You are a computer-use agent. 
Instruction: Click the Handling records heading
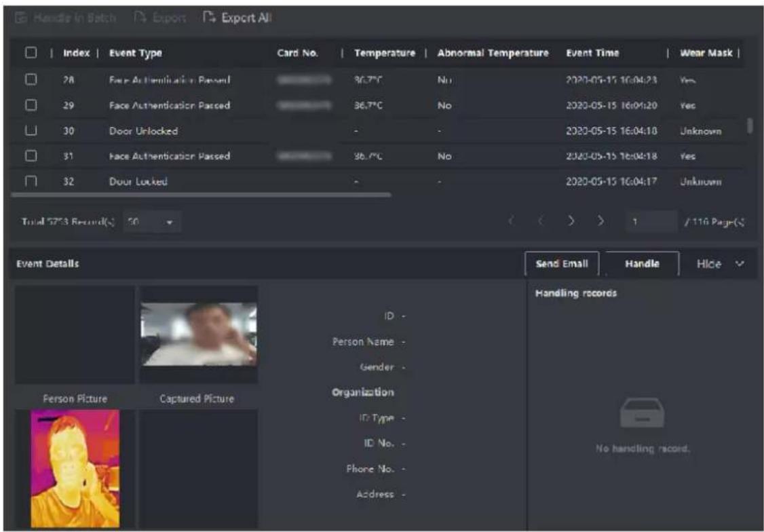[x=576, y=292]
